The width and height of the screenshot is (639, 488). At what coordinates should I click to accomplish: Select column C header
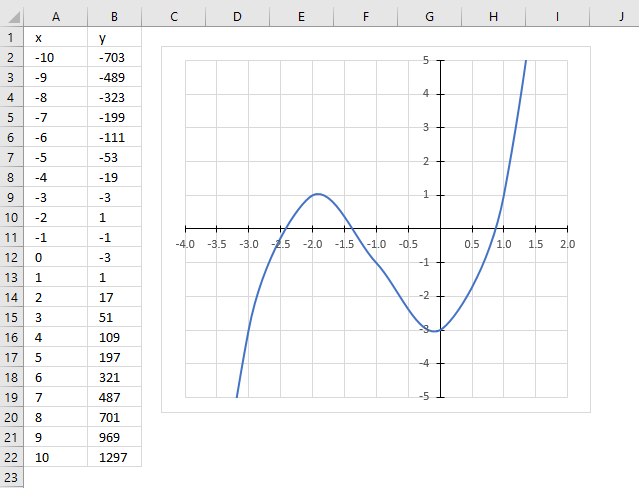[x=174, y=17]
